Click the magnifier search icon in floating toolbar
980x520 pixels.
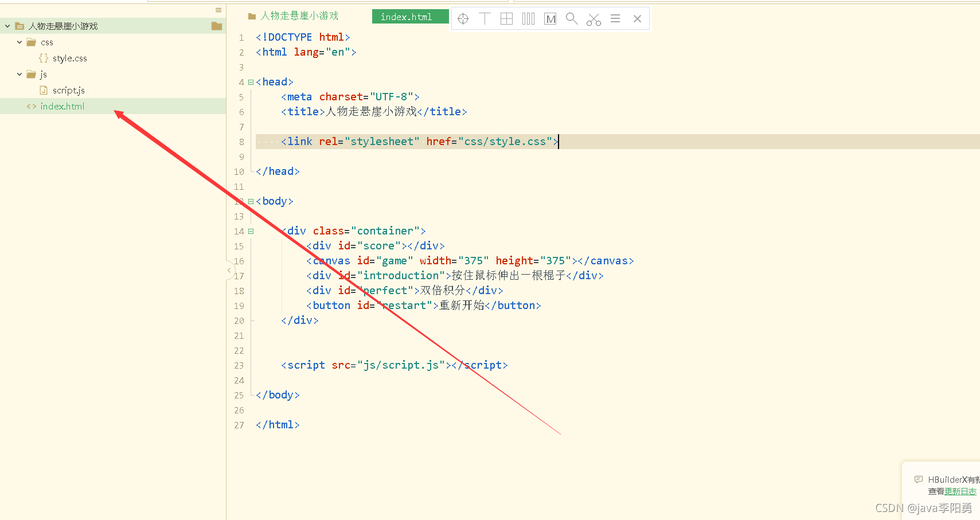click(572, 19)
